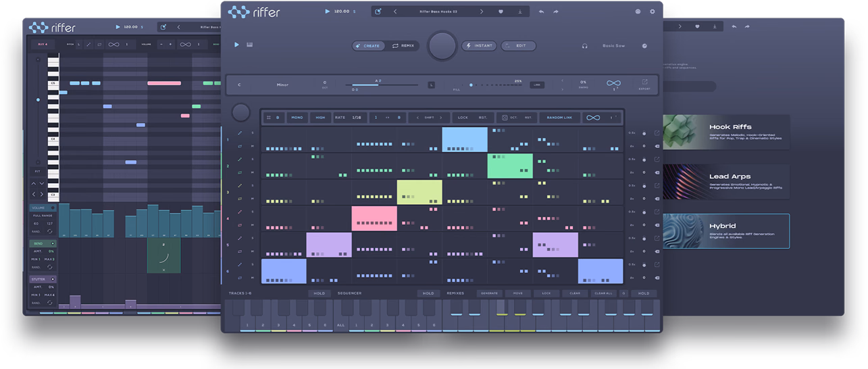
Task: Toggle Random Link
Action: tap(559, 118)
